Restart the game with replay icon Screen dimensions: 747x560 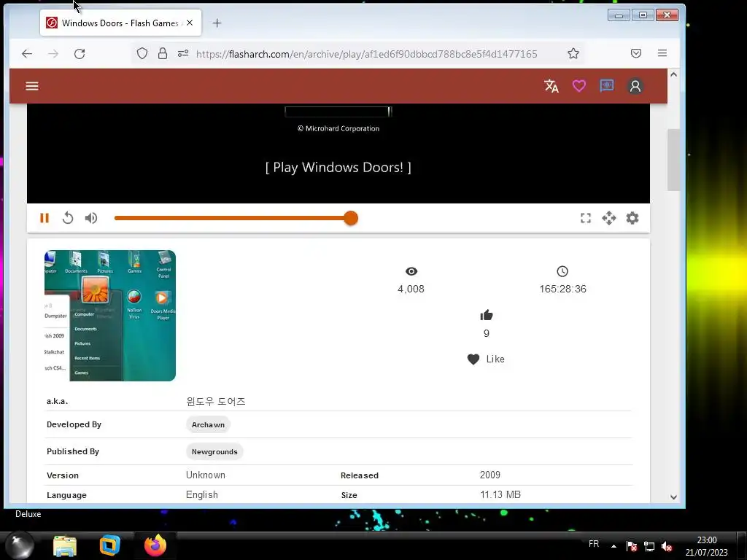tap(68, 218)
